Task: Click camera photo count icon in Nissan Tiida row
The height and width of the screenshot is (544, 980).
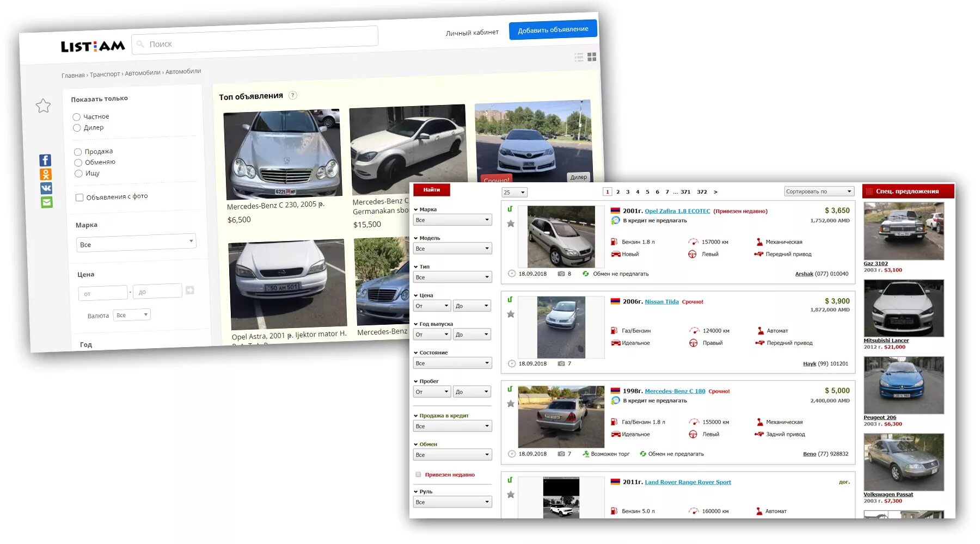Action: click(561, 363)
